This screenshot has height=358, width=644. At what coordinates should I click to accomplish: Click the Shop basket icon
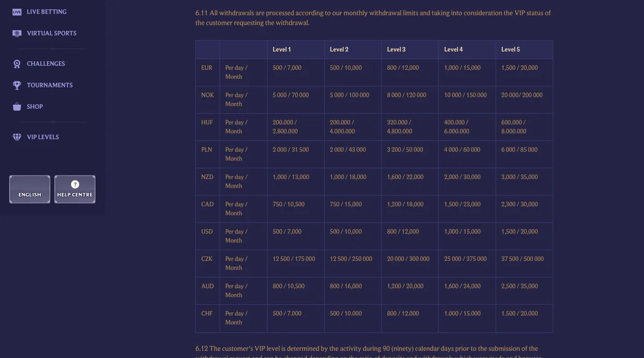[17, 107]
